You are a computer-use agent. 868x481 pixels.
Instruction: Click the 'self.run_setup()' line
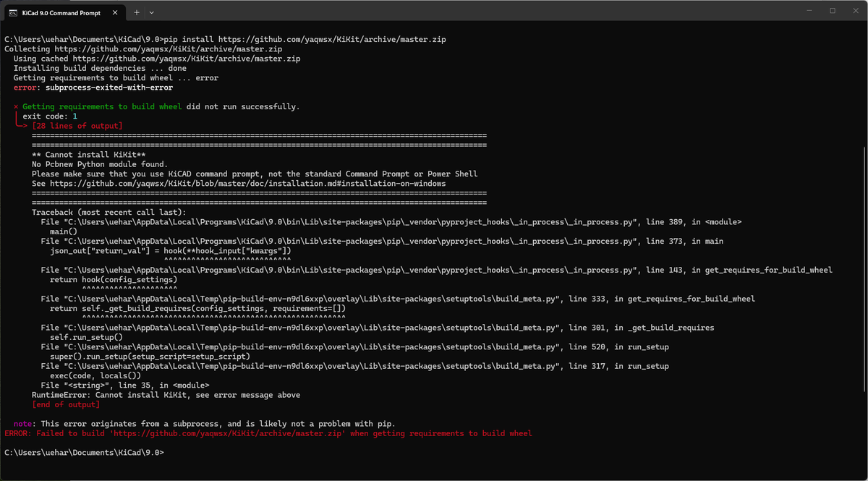click(x=86, y=337)
